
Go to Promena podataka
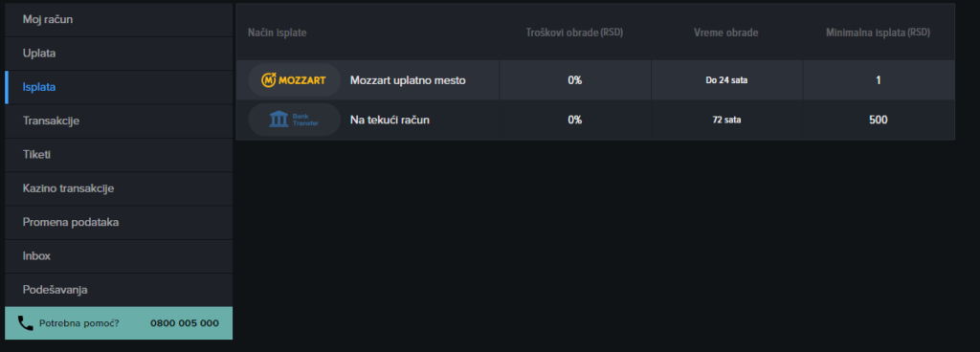pyautogui.click(x=119, y=222)
